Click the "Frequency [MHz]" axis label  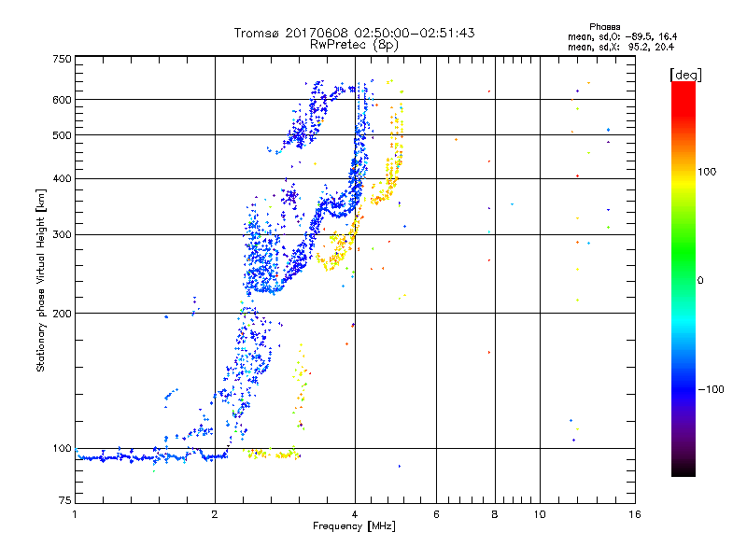click(x=354, y=526)
